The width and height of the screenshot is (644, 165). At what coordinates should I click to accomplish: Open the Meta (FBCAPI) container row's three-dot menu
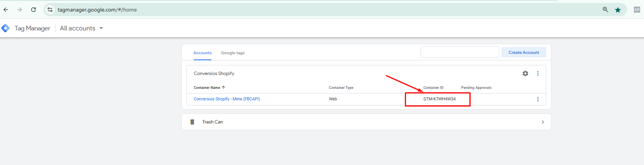[x=538, y=99]
